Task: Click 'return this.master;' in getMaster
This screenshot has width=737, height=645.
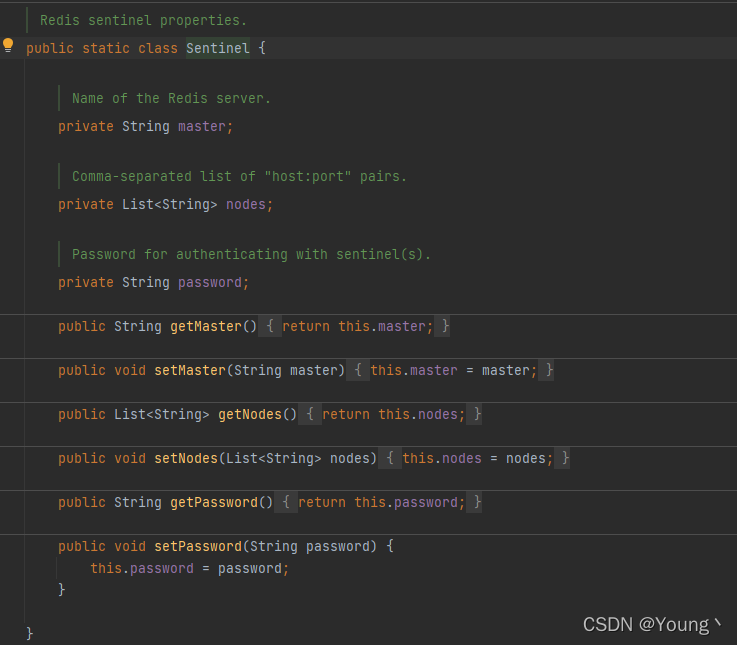Action: click(357, 326)
